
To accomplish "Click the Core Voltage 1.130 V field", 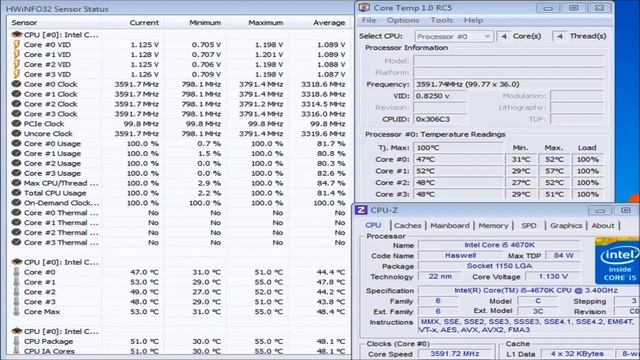I will pyautogui.click(x=553, y=276).
